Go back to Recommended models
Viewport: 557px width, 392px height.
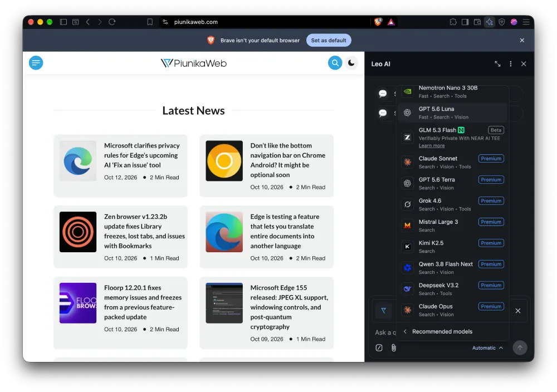tap(452, 332)
